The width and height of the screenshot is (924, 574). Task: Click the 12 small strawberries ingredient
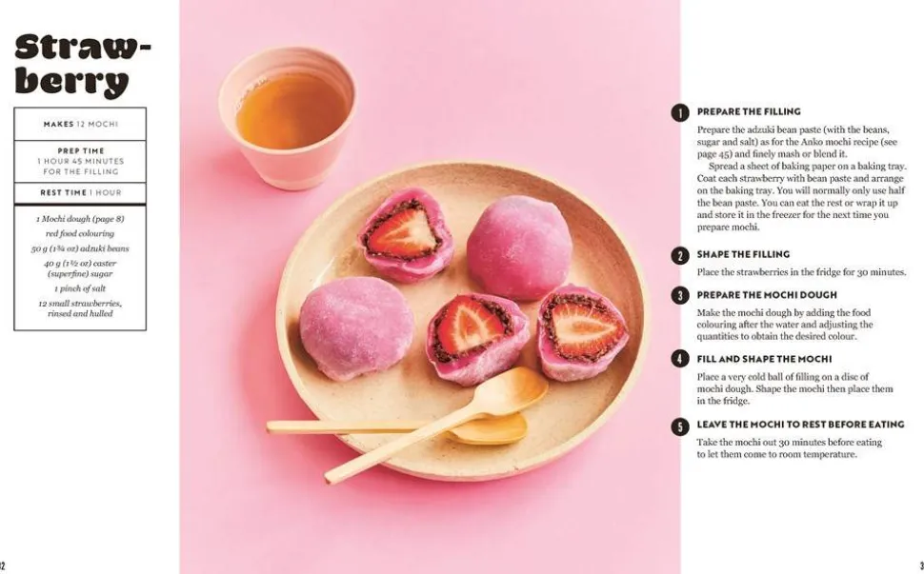(80, 308)
